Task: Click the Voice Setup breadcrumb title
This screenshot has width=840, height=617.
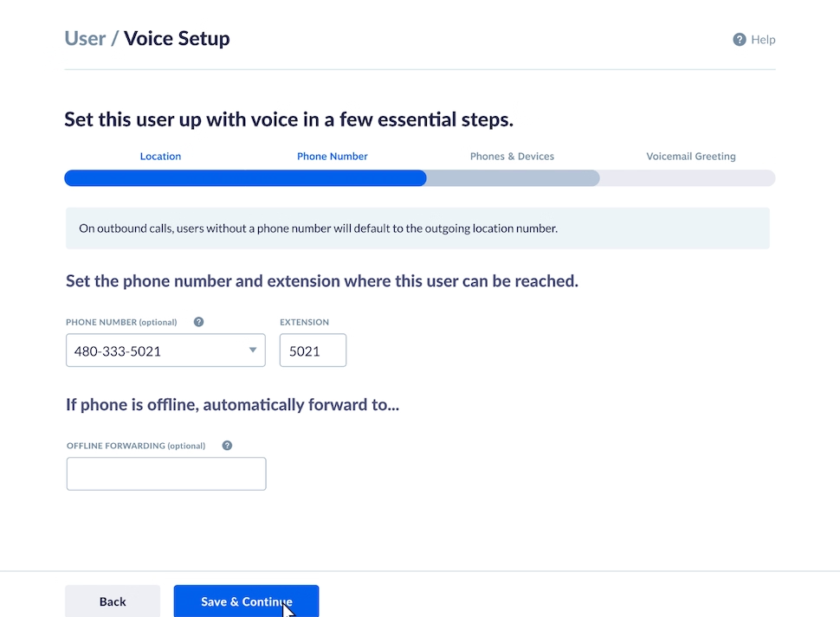Action: [176, 37]
